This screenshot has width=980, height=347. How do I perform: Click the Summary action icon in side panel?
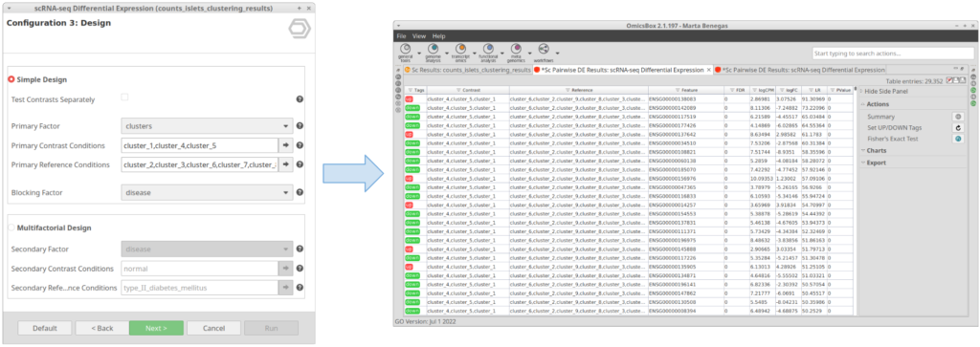pyautogui.click(x=957, y=117)
